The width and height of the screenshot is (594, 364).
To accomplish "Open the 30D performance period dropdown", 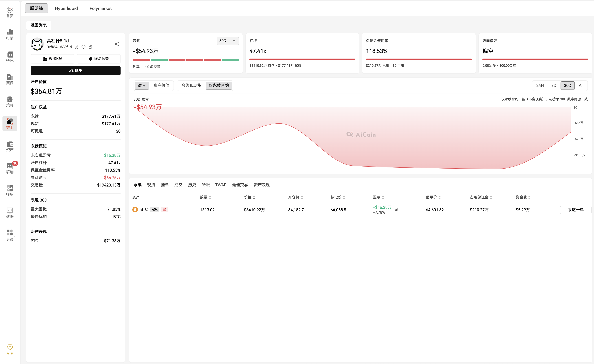I will pos(227,41).
